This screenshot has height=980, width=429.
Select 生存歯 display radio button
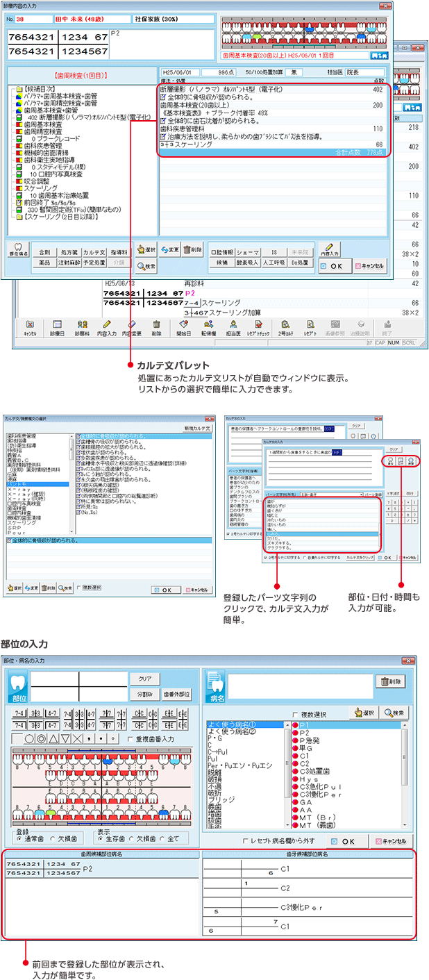pos(101,839)
